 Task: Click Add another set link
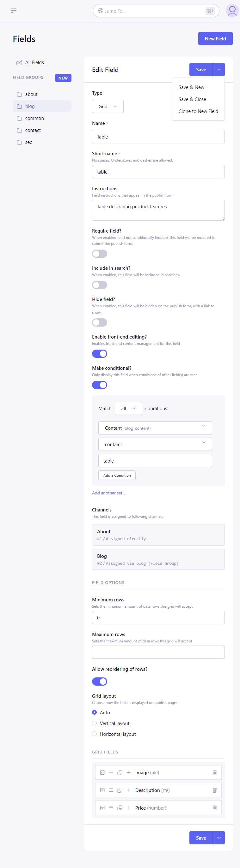(x=109, y=493)
